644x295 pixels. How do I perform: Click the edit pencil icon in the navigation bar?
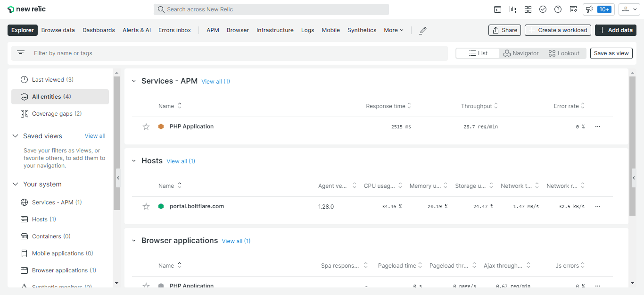(423, 30)
